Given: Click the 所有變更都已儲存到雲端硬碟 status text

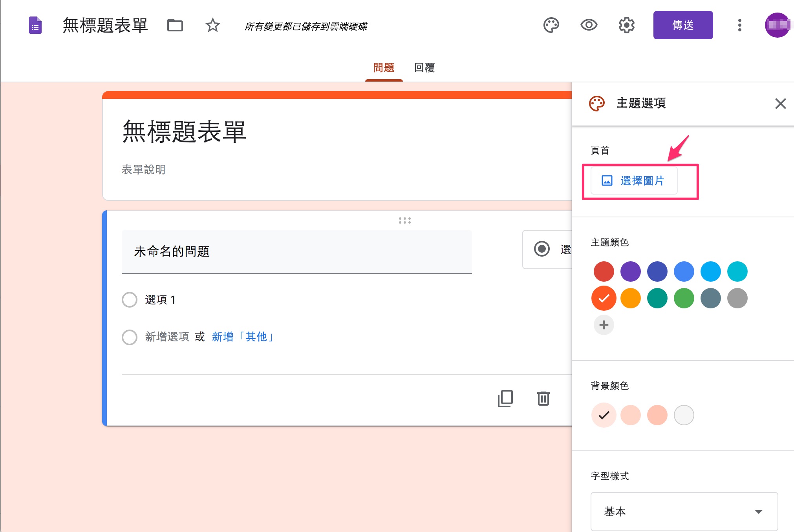Looking at the screenshot, I should (306, 26).
